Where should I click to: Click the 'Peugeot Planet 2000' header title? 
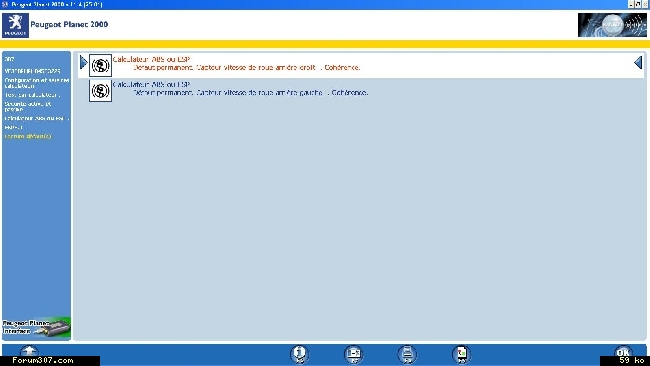coord(69,24)
